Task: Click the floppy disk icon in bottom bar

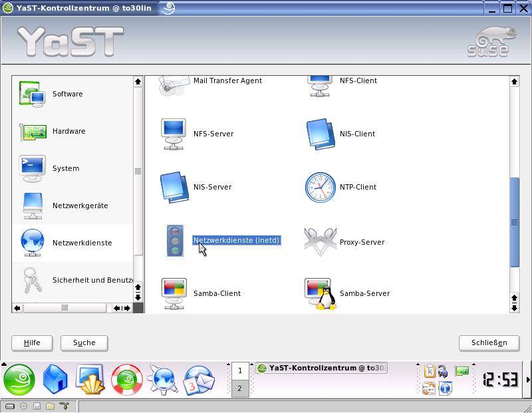Action: tap(37, 406)
